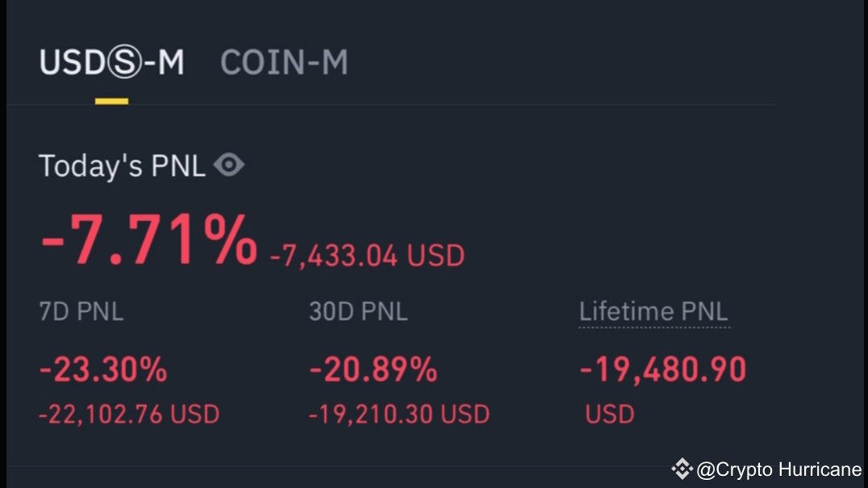The width and height of the screenshot is (868, 488).
Task: Click the -19,210.30 USD thirty-day amount
Action: (x=399, y=414)
